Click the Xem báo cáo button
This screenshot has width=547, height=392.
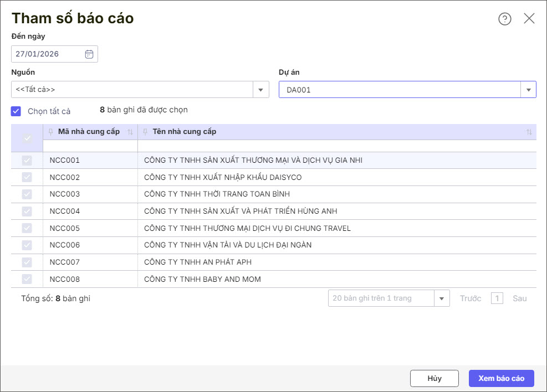tap(501, 378)
